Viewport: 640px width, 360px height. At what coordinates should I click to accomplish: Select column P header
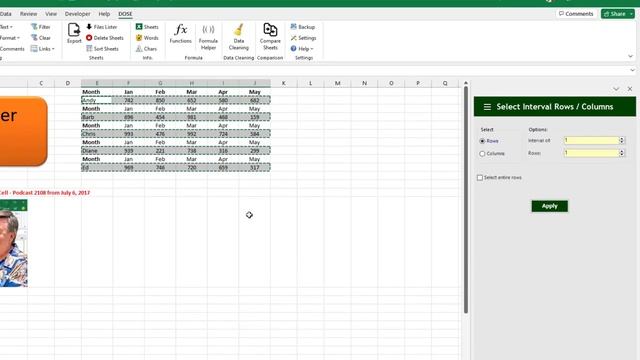418,83
